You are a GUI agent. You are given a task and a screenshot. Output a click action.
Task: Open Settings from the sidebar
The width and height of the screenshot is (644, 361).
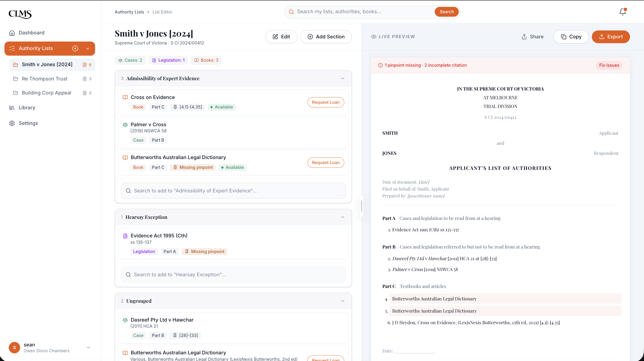coord(28,123)
